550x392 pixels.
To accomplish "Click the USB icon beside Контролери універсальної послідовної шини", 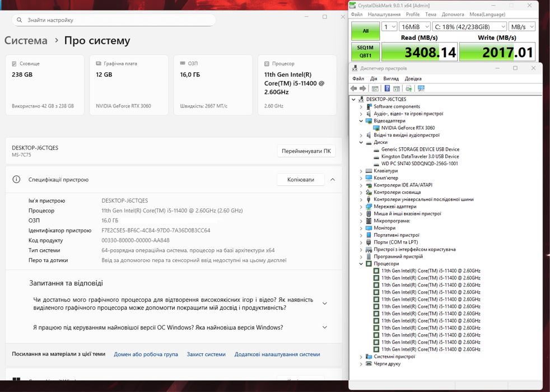I will [369, 199].
